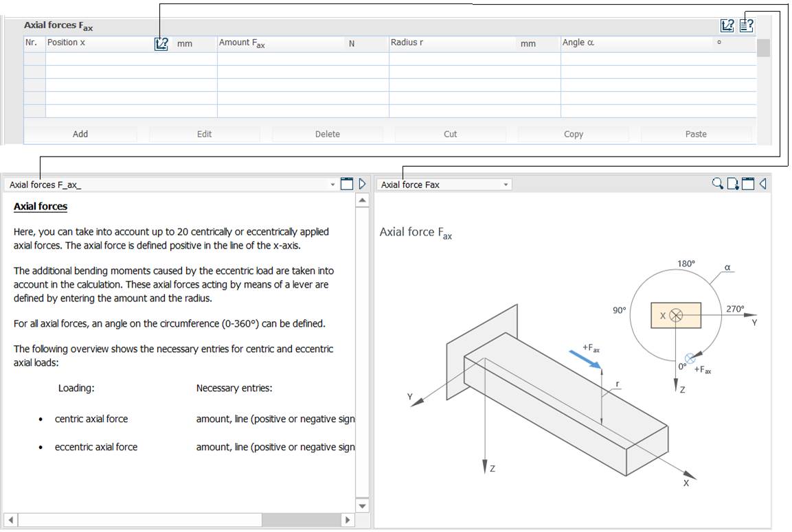Image resolution: width=792 pixels, height=532 pixels.
Task: Click help text scroll up arrow
Action: pyautogui.click(x=362, y=200)
